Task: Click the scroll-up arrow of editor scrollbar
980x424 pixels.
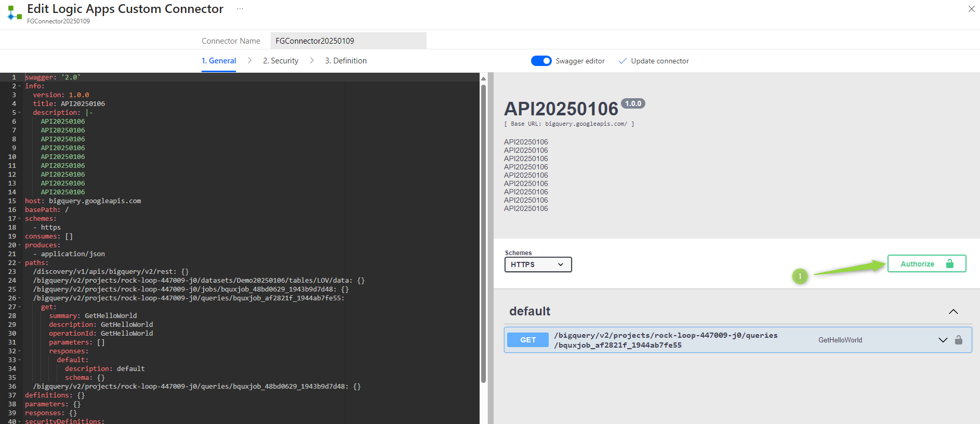Action: point(483,79)
